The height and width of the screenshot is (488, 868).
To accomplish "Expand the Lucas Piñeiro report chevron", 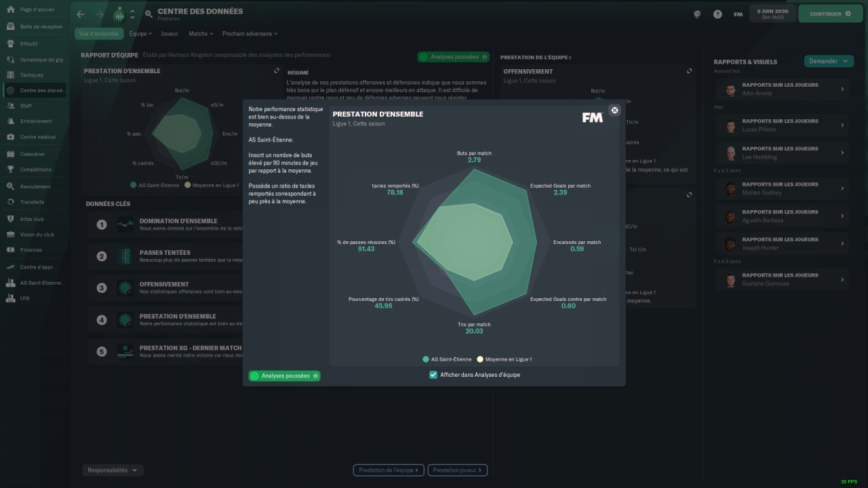I will [842, 125].
